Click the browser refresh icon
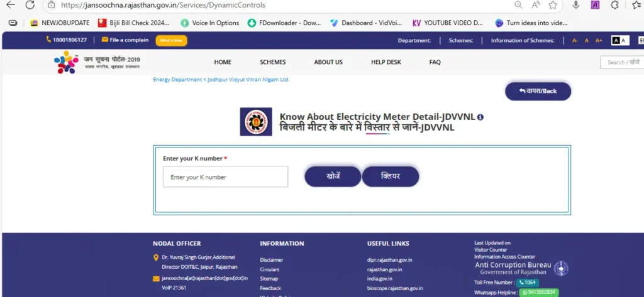The image size is (644, 297). tap(30, 5)
